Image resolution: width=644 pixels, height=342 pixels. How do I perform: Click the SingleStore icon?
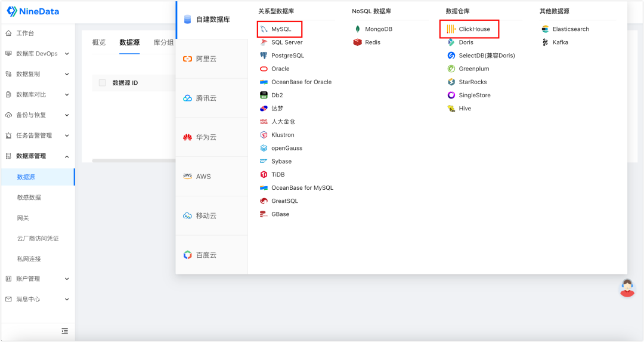click(451, 95)
